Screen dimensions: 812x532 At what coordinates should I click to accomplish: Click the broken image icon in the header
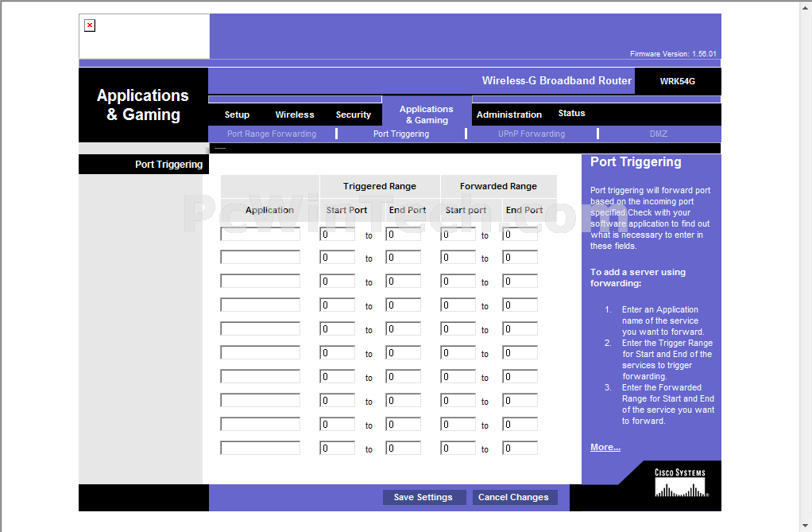90,25
